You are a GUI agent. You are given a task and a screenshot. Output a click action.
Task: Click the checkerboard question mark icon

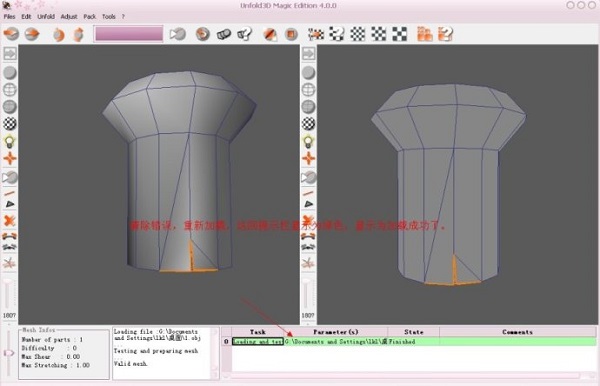[x=337, y=34]
